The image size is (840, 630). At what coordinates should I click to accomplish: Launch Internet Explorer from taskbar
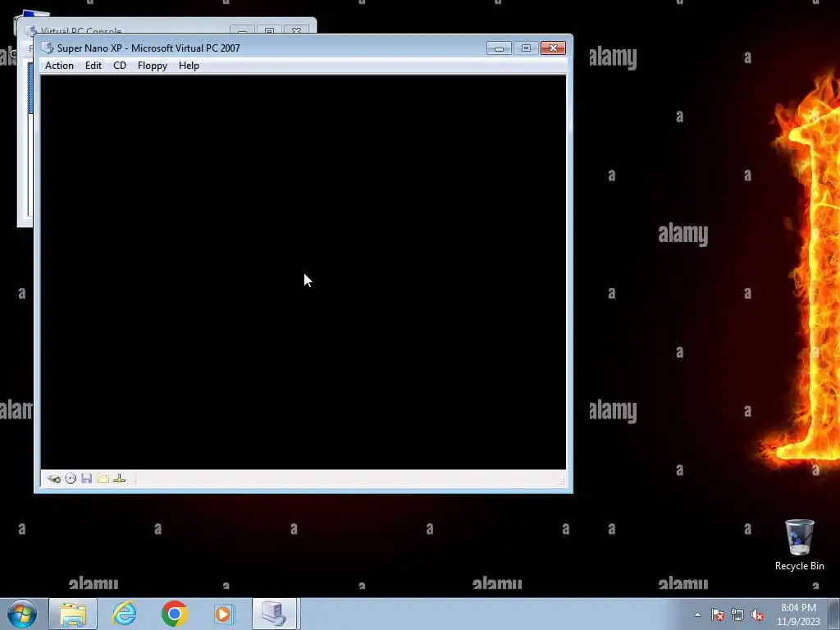(x=124, y=614)
